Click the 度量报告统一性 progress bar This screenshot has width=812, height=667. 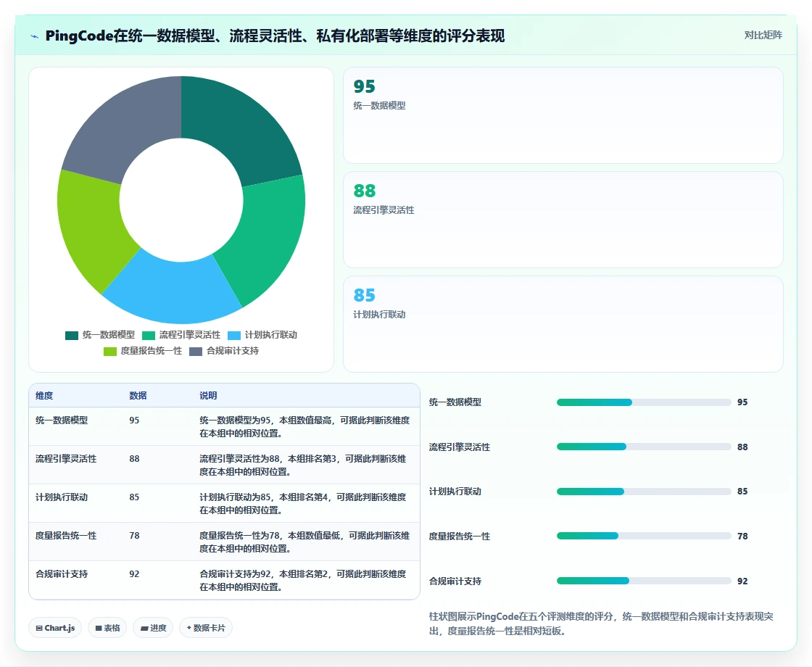tap(644, 536)
